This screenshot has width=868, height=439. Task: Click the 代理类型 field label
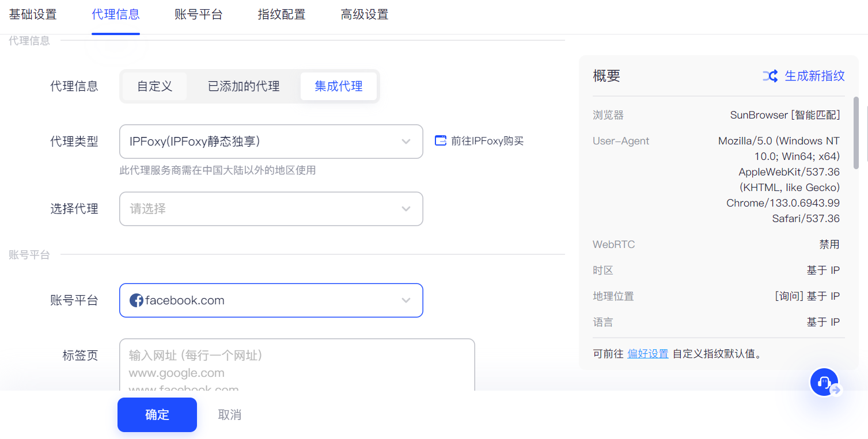74,142
